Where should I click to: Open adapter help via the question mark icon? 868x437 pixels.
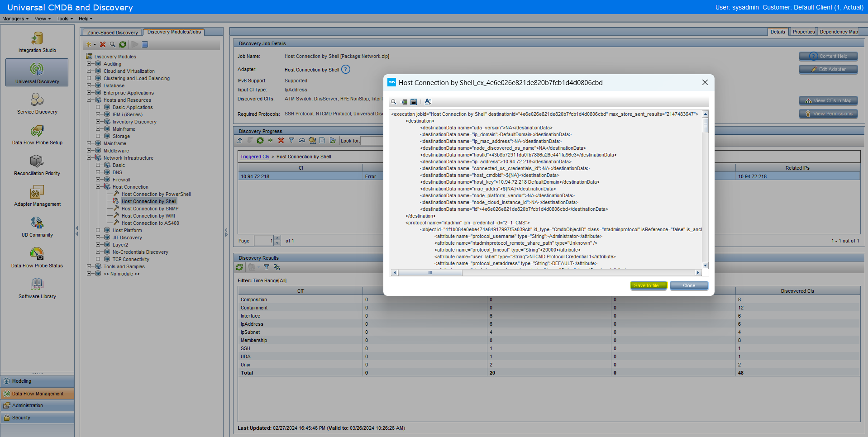(x=345, y=69)
